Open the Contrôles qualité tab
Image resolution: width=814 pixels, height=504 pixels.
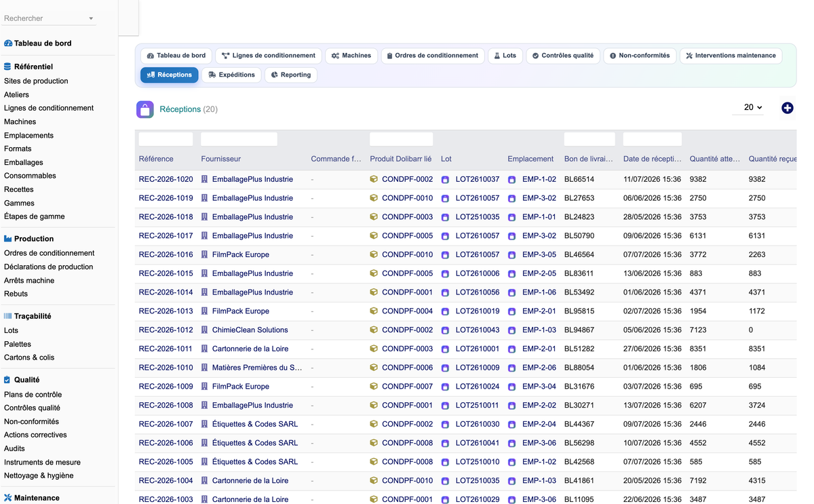[x=563, y=56]
